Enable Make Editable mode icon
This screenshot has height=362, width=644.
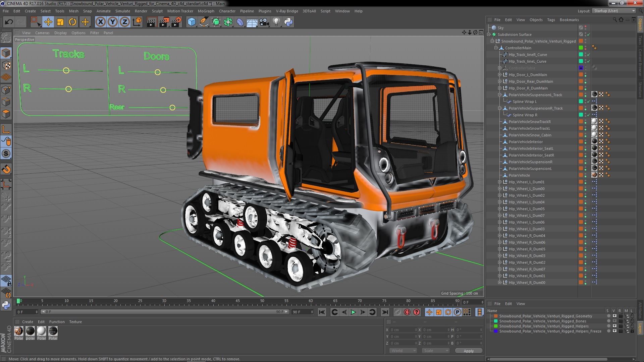point(6,38)
